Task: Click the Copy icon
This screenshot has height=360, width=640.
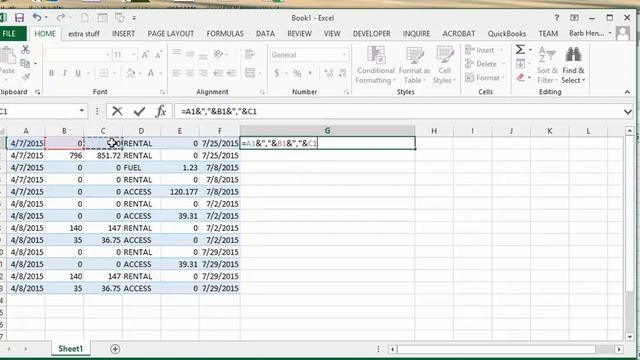Action: pos(25,63)
